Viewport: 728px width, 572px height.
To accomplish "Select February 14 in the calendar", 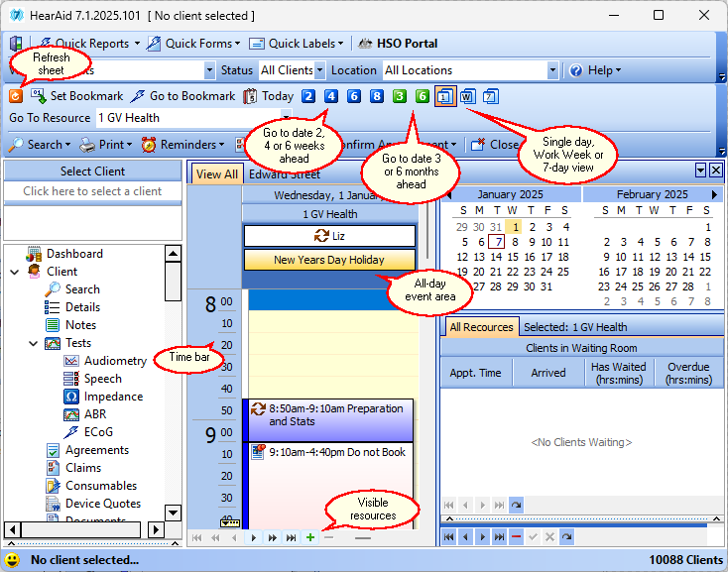I will click(688, 257).
